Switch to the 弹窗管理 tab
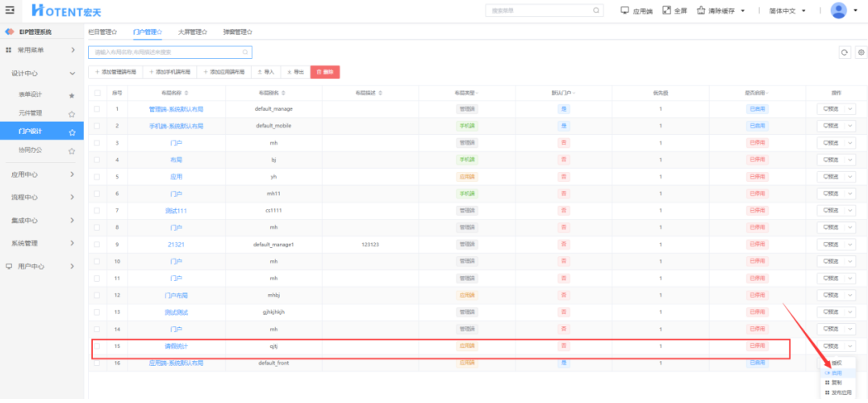This screenshot has width=868, height=403. (x=238, y=32)
